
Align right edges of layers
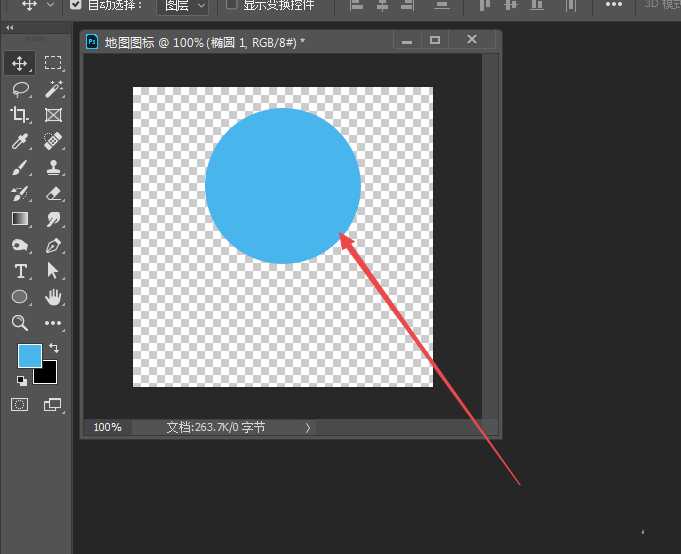[407, 5]
